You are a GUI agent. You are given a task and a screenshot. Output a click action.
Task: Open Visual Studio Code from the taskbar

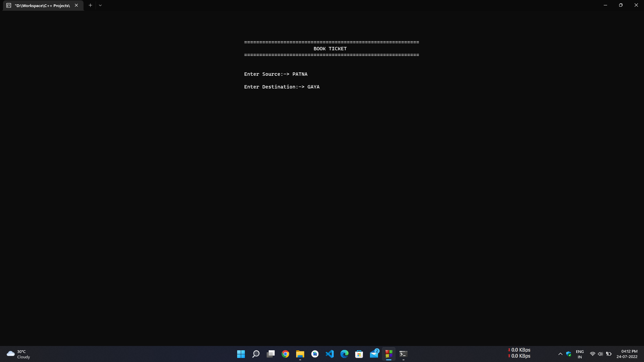pos(330,354)
